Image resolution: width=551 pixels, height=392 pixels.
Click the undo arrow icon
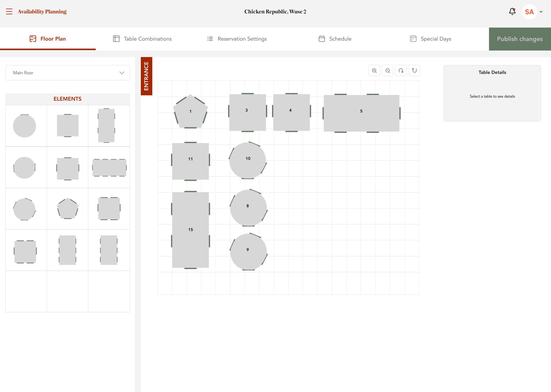coord(401,70)
